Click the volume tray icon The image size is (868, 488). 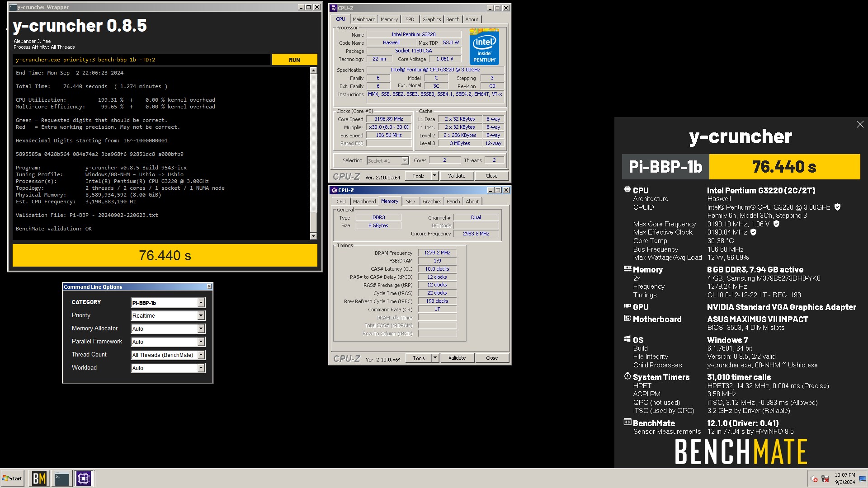tap(814, 479)
